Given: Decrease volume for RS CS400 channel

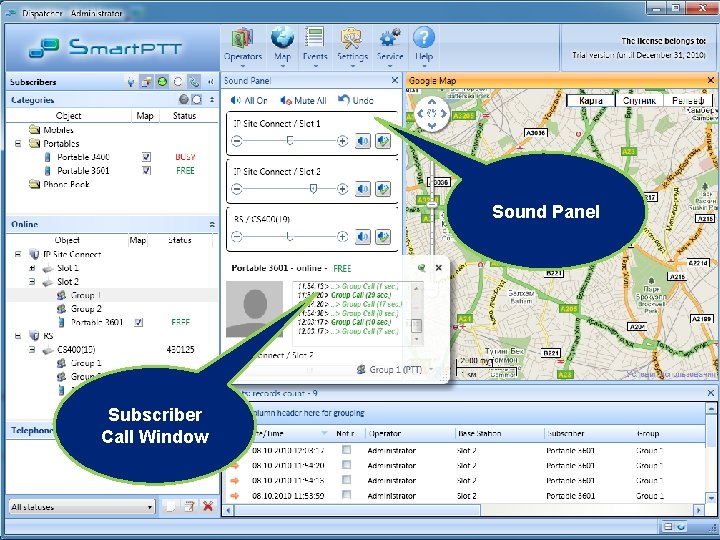Looking at the screenshot, I should click(236, 236).
